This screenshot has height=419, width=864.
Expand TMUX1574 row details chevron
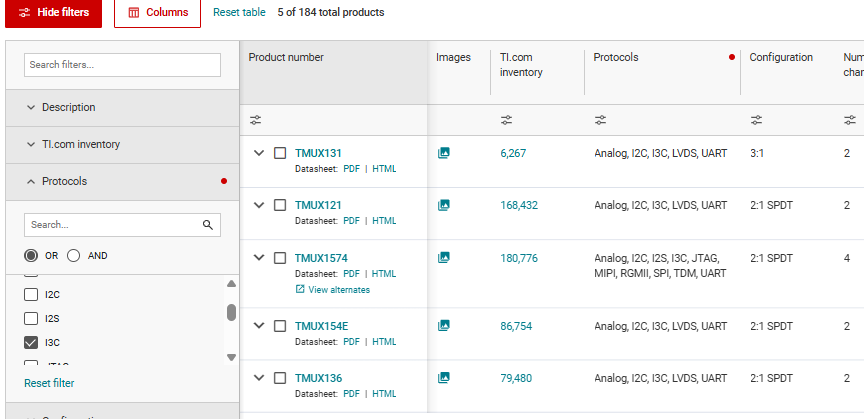coord(258,257)
